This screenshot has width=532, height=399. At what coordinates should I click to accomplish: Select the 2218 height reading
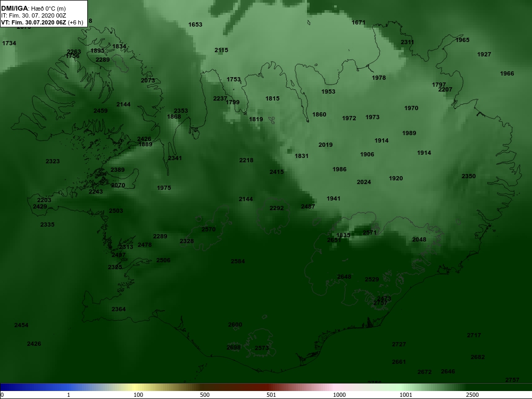[246, 160]
